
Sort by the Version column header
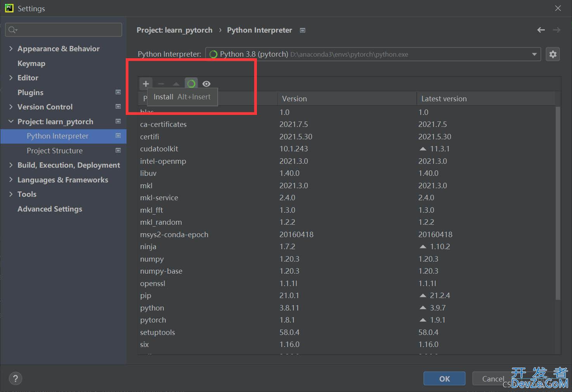coord(347,99)
